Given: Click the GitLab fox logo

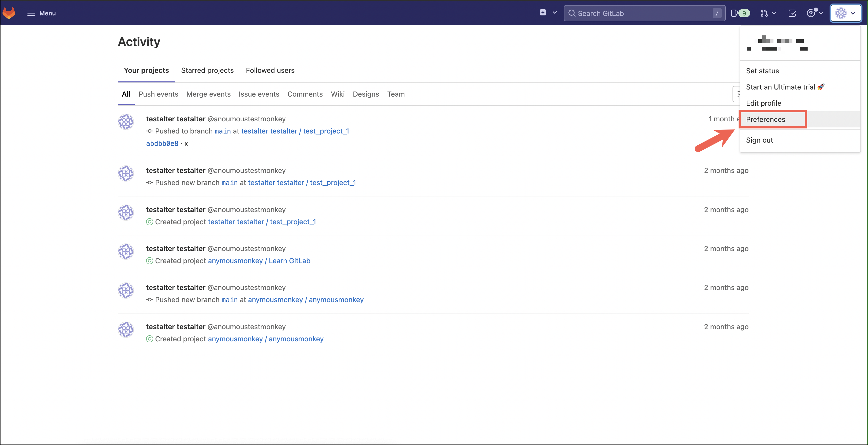Looking at the screenshot, I should (x=9, y=13).
